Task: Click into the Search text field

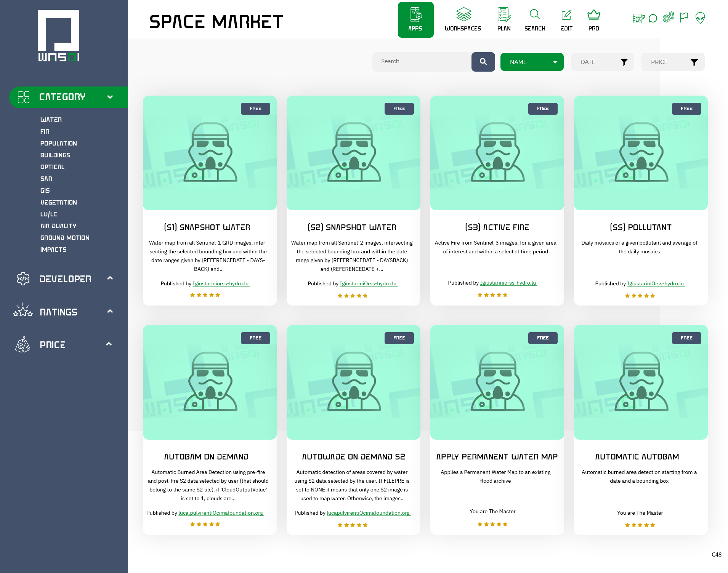Action: pos(422,62)
